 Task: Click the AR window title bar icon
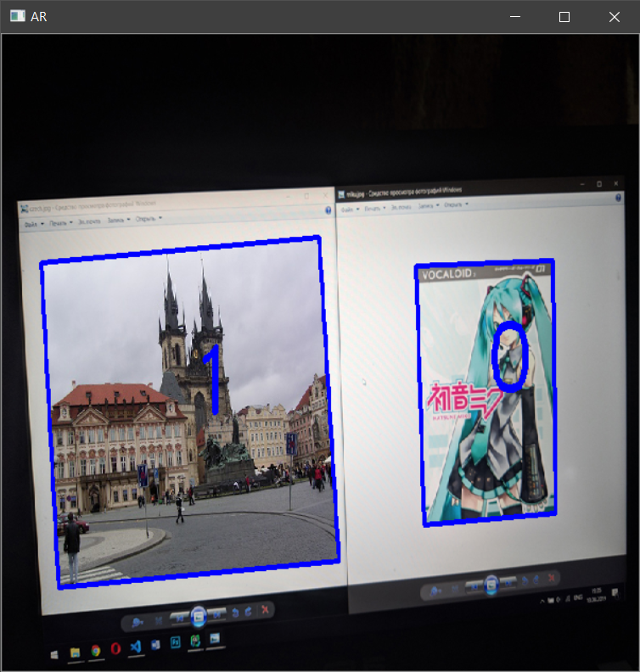(x=18, y=16)
